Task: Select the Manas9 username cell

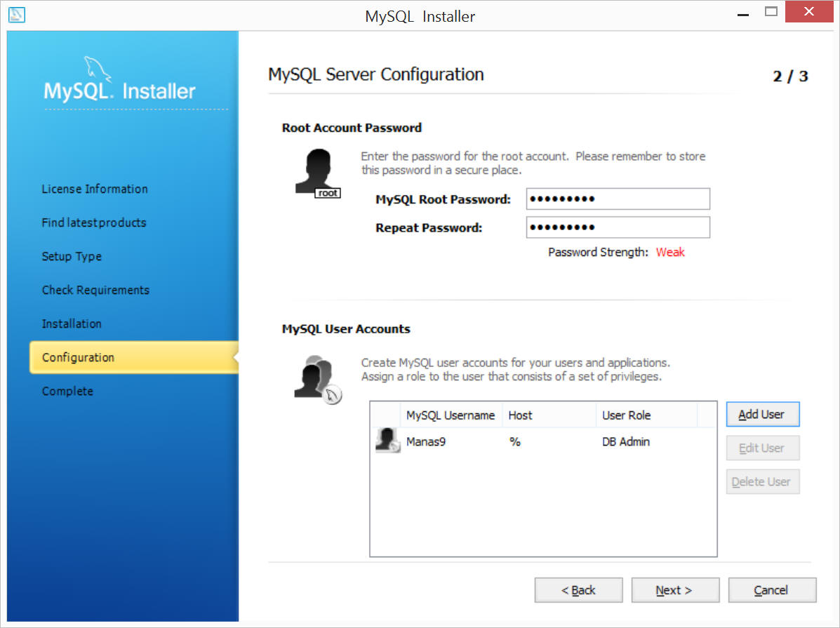Action: click(x=426, y=441)
